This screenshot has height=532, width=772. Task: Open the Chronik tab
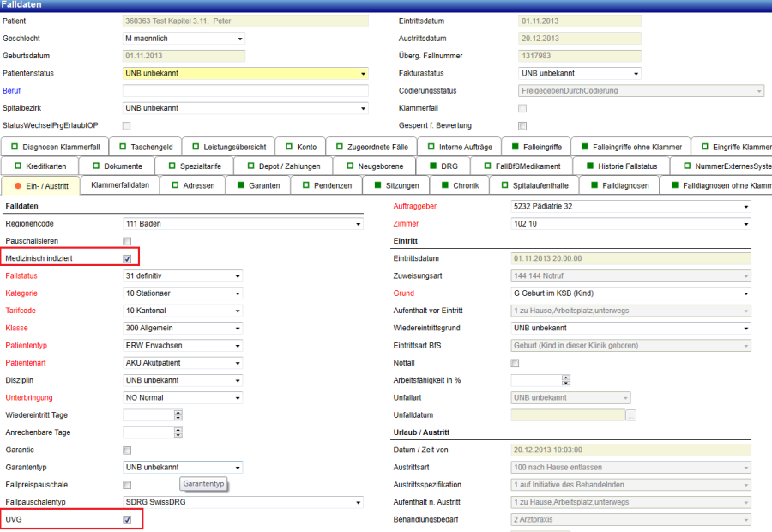[460, 185]
